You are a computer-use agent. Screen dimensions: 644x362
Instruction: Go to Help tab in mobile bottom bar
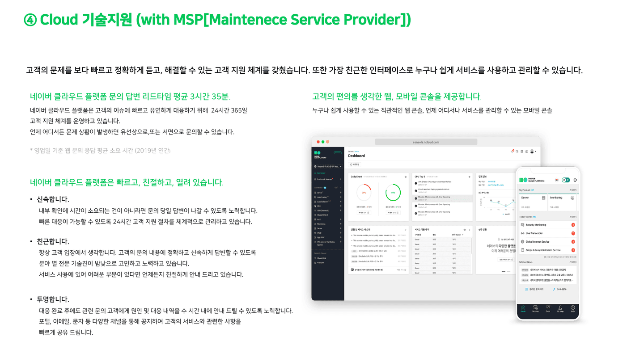pyautogui.click(x=573, y=309)
